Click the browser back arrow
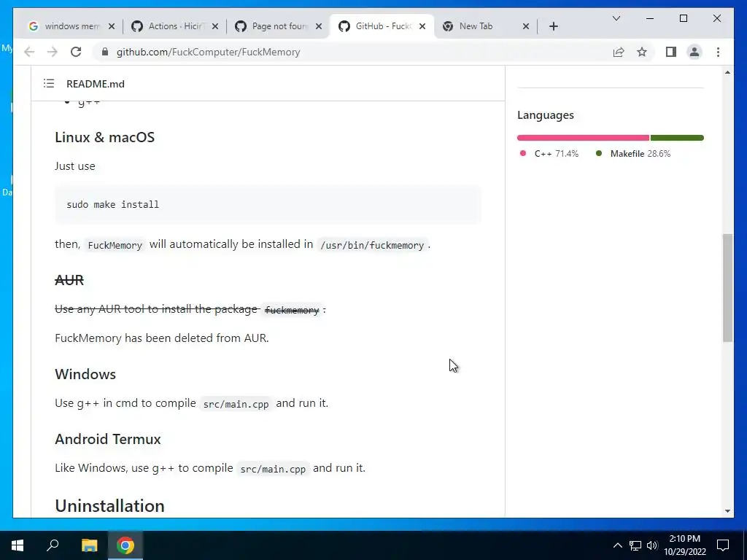The width and height of the screenshot is (747, 560). (x=29, y=52)
